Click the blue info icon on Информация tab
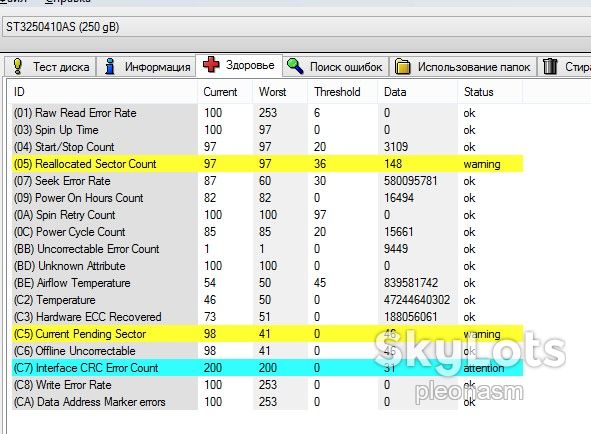The width and height of the screenshot is (591, 434). [x=110, y=66]
